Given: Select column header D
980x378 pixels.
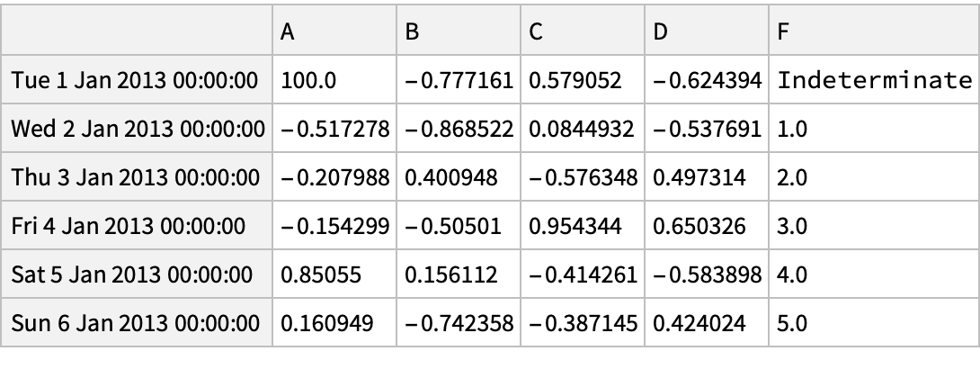Looking at the screenshot, I should click(707, 31).
